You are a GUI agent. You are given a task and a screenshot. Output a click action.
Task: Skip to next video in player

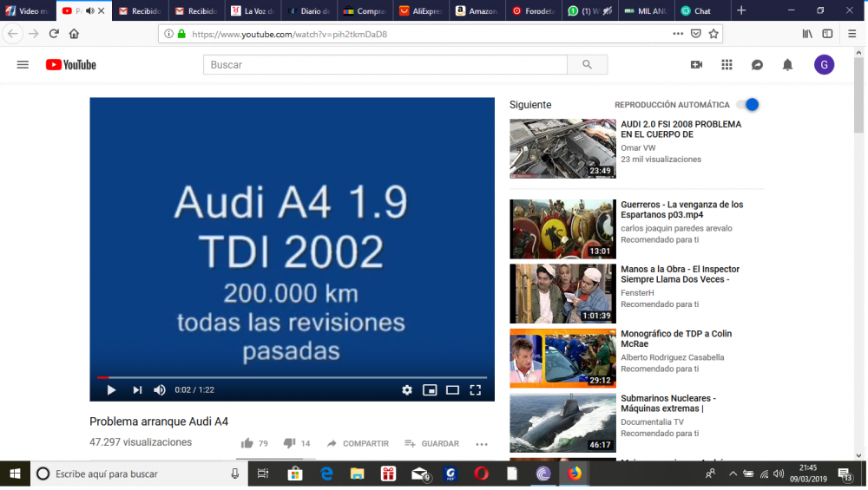137,390
